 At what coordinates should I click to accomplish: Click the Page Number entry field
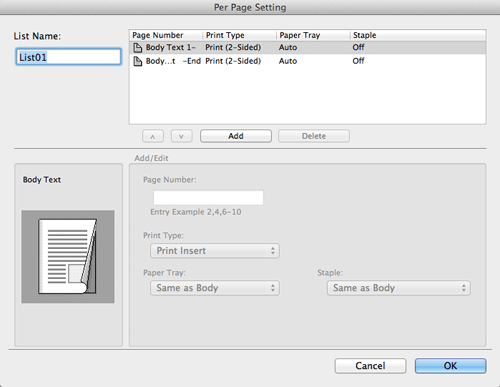pos(208,197)
